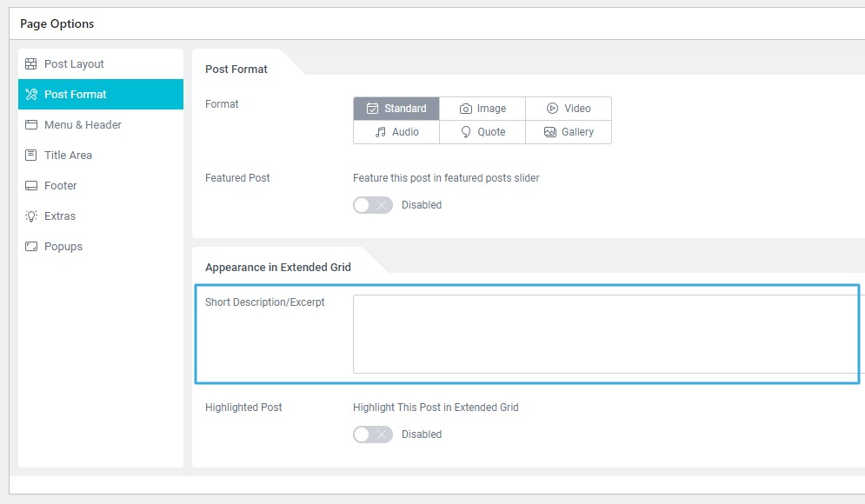Select the Standard post format
865x504 pixels.
[x=396, y=108]
